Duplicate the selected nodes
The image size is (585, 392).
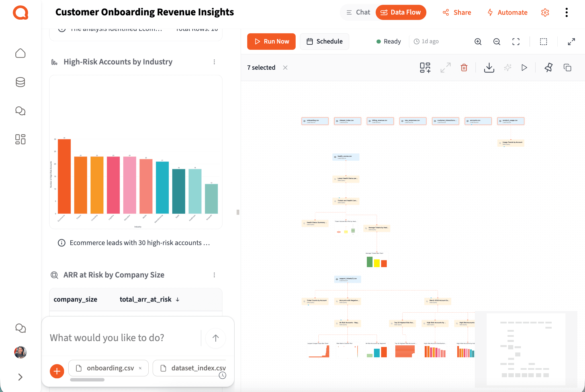(x=567, y=68)
